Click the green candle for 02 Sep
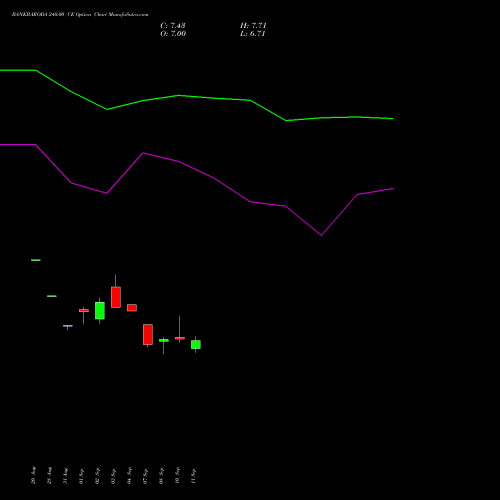 tap(100, 310)
